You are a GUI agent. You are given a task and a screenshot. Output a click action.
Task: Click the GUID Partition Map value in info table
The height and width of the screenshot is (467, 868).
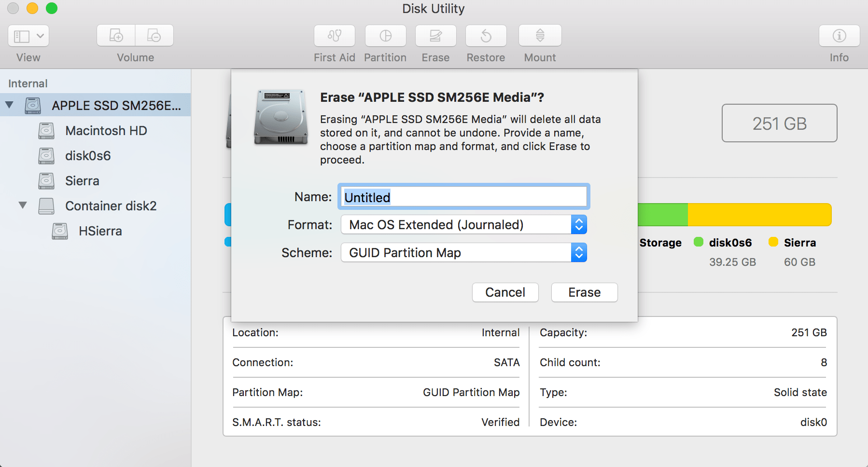pyautogui.click(x=472, y=392)
